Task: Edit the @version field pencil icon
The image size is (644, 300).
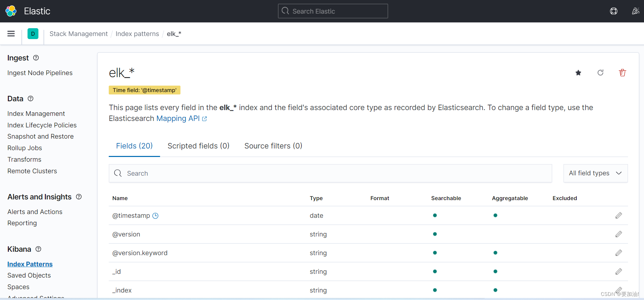Action: (x=619, y=234)
